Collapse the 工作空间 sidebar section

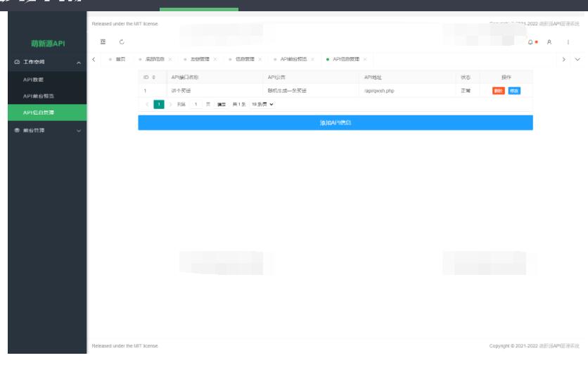click(x=79, y=63)
